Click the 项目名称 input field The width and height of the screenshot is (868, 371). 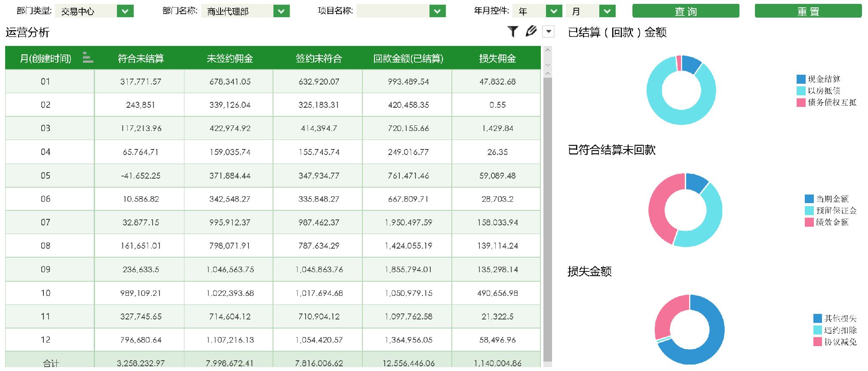393,11
